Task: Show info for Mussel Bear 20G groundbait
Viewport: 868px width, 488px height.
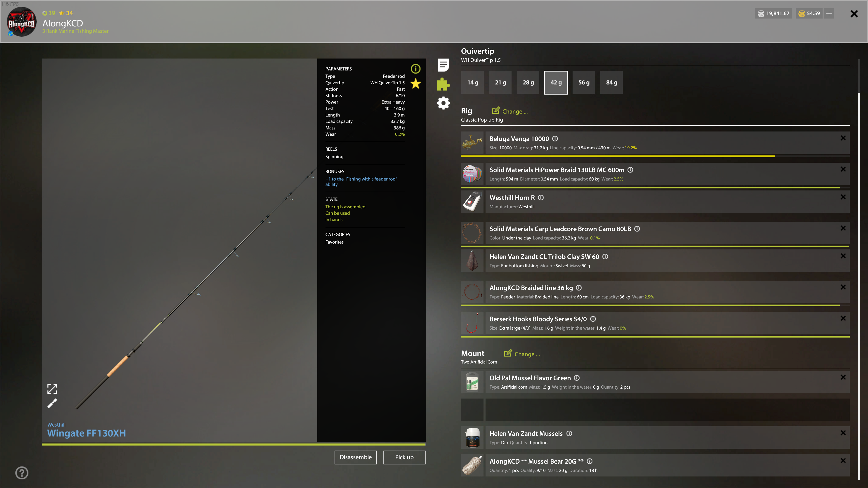Action: point(590,461)
